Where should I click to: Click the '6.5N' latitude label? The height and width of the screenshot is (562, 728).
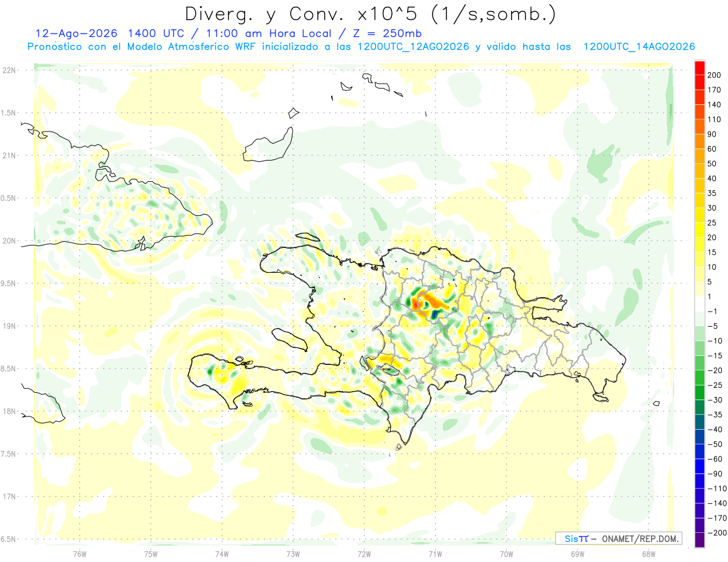[8, 539]
